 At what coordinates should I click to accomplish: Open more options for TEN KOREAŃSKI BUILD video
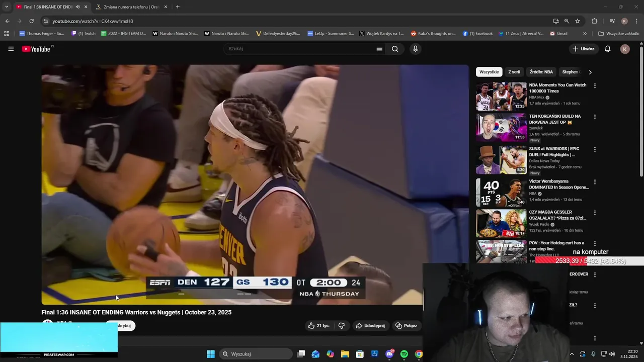pyautogui.click(x=595, y=117)
